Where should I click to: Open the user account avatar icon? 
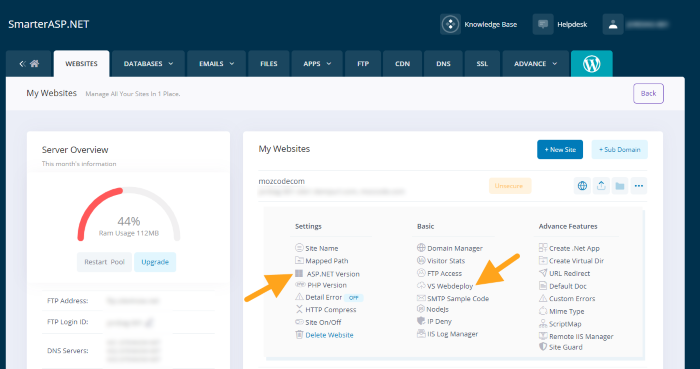(613, 24)
